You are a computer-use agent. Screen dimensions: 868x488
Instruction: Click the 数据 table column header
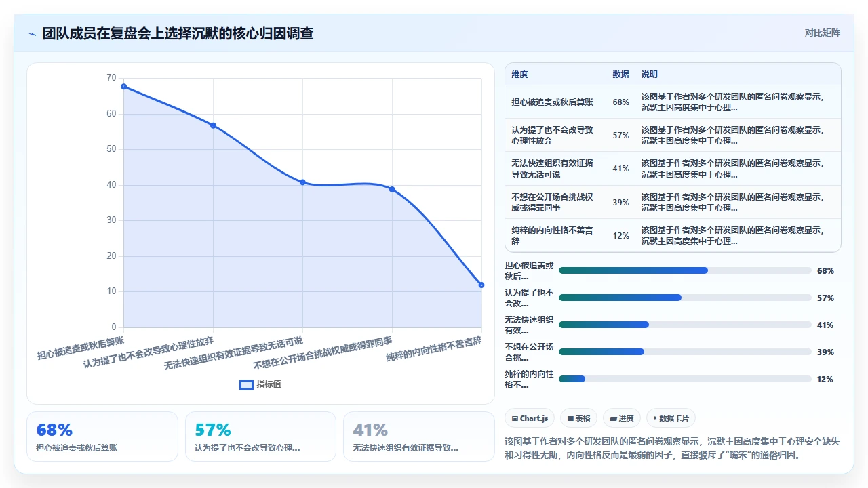tap(620, 75)
